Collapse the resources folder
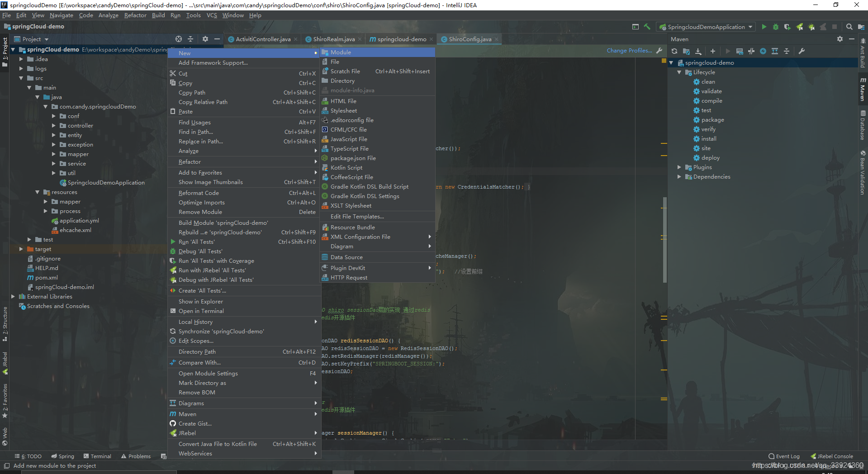 click(38, 192)
